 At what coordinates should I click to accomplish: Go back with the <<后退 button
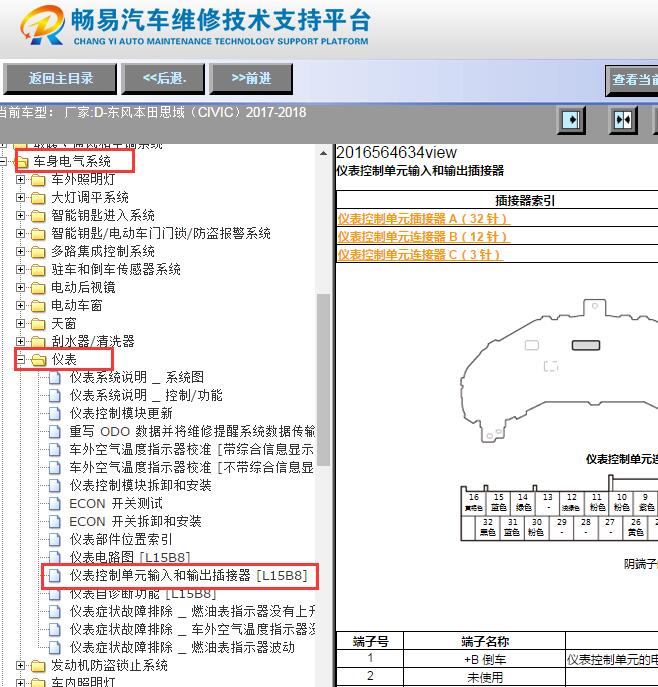point(163,79)
